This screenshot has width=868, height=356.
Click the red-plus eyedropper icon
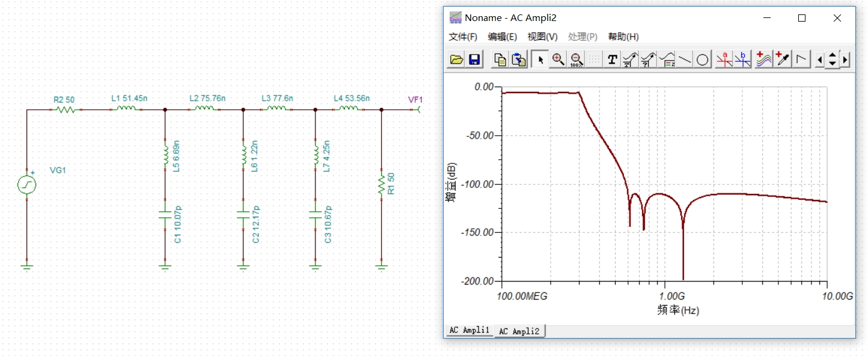(782, 59)
